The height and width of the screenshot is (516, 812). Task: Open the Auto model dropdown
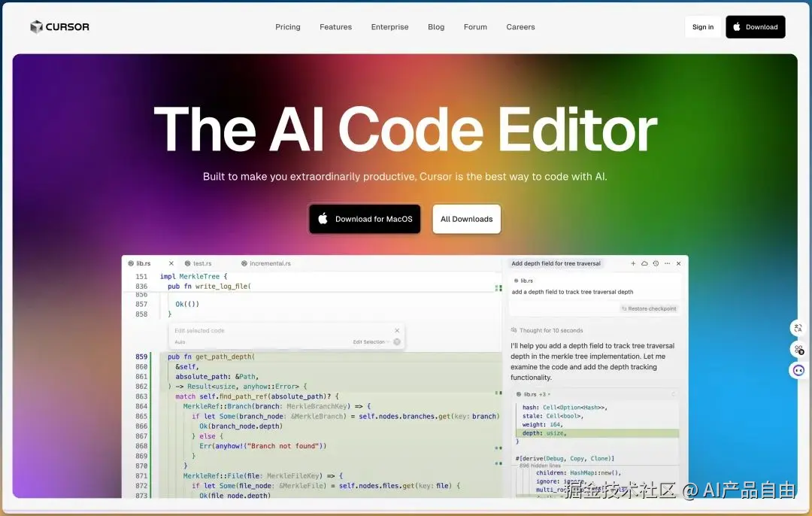click(x=180, y=342)
